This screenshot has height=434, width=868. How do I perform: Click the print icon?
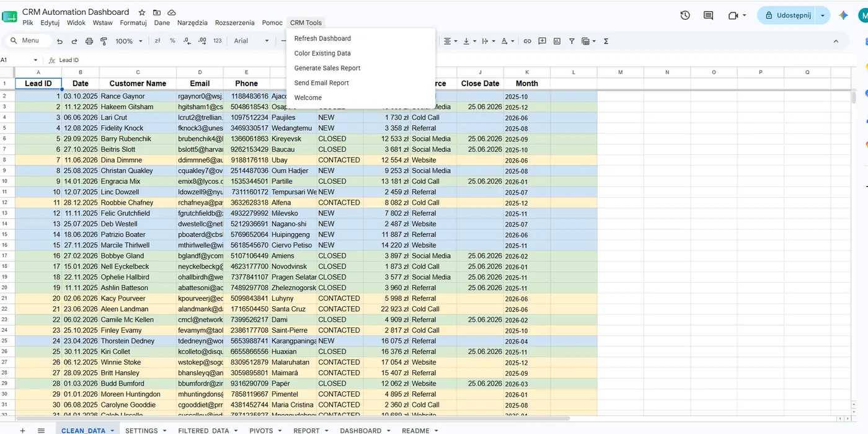[x=89, y=41]
